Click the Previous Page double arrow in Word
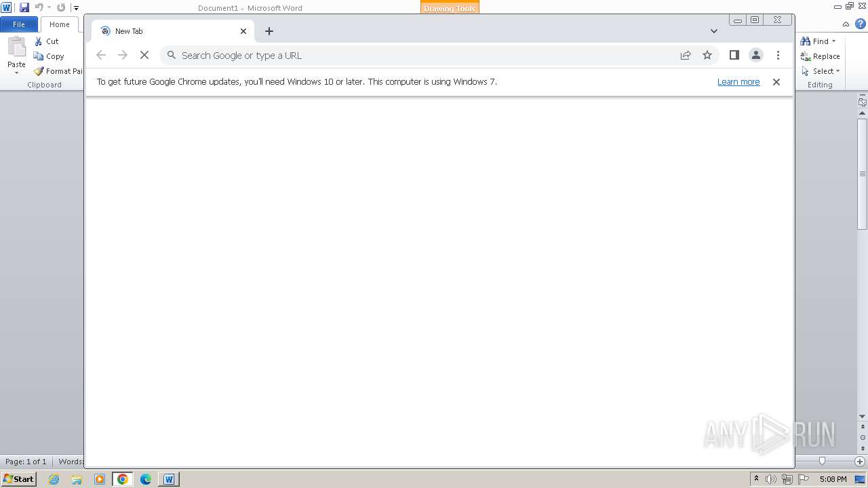Viewport: 868px width, 488px height. [x=863, y=427]
